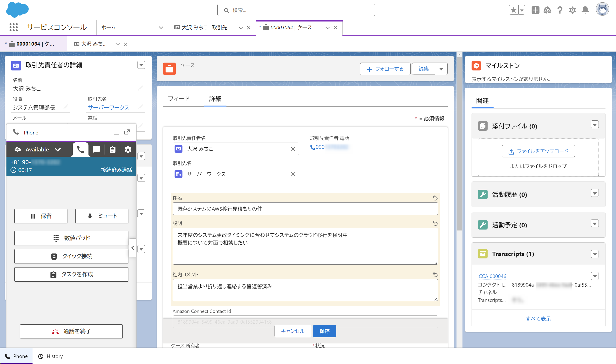Image resolution: width=616 pixels, height=364 pixels.
Task: Expand the Transcripts card dropdown menu
Action: 595,254
